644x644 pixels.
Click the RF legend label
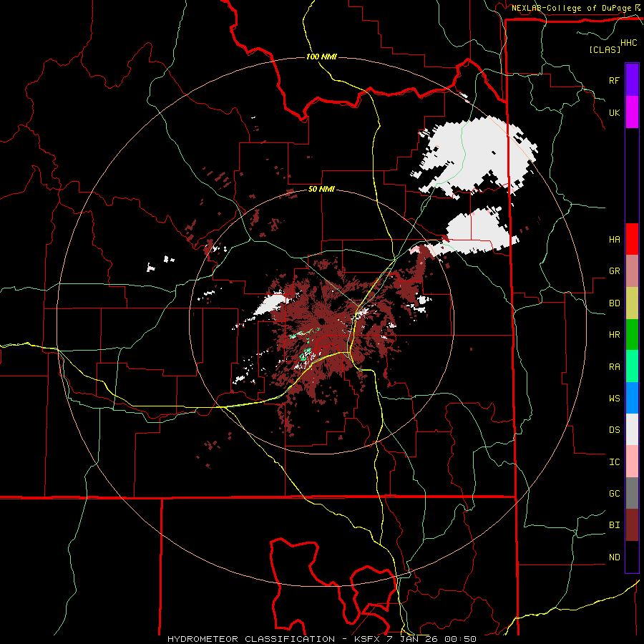614,80
